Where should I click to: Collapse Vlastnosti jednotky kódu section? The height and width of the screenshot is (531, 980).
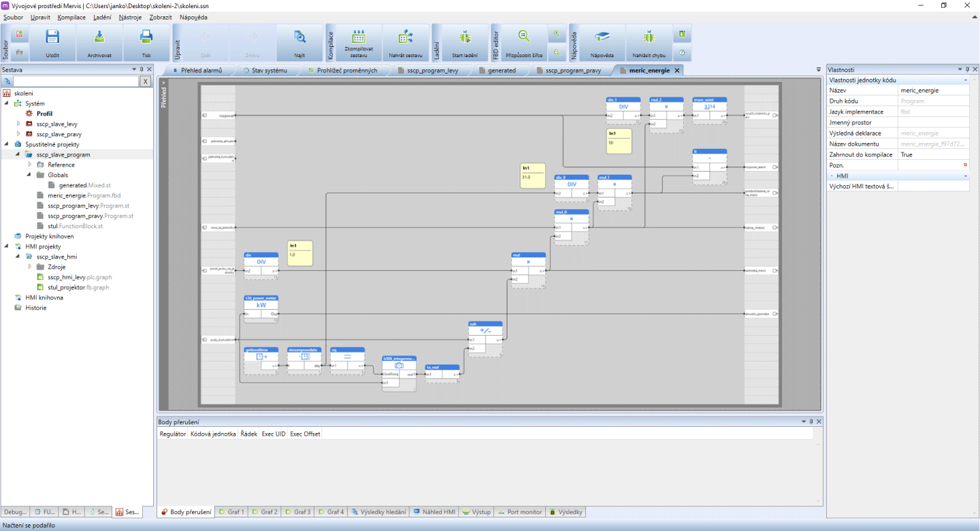(x=965, y=80)
